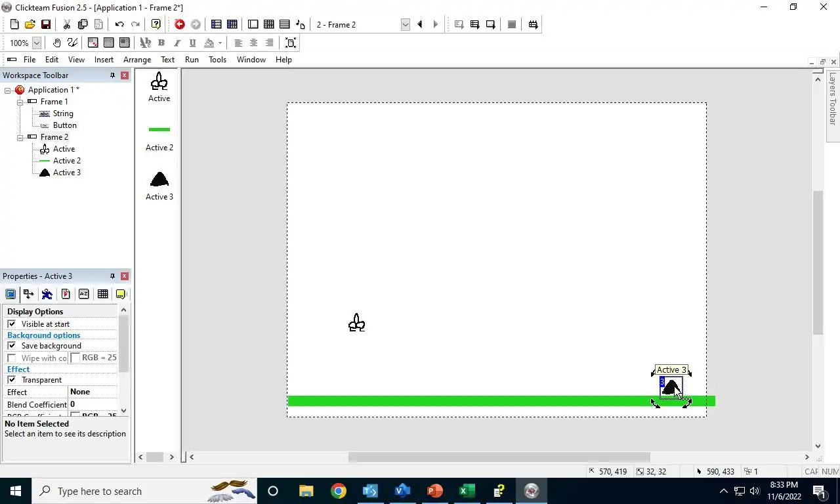
Task: Open the Insert menu
Action: [104, 60]
